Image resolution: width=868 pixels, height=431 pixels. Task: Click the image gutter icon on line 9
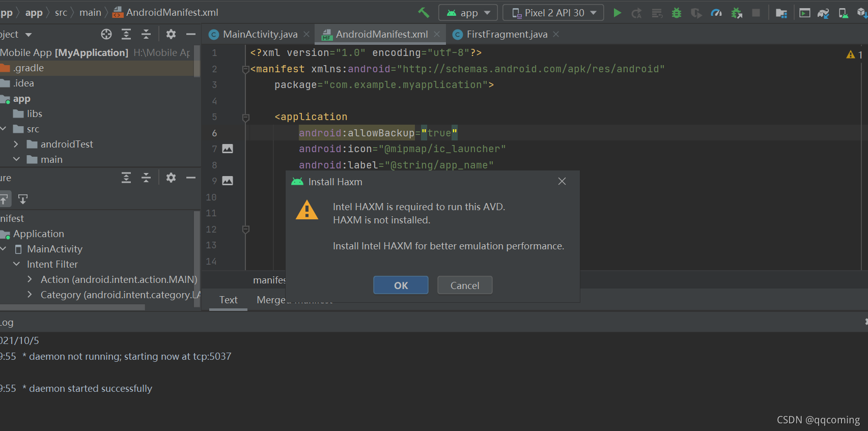click(x=228, y=181)
